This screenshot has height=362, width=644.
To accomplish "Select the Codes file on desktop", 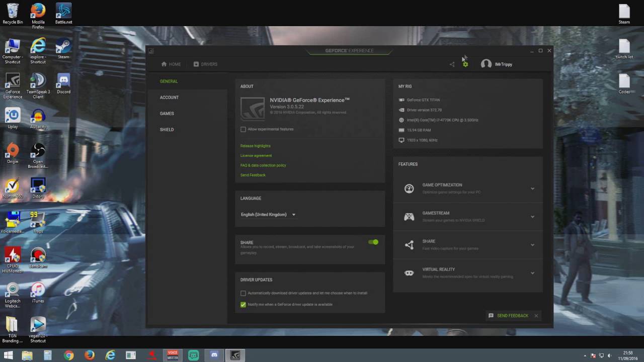I will [624, 83].
